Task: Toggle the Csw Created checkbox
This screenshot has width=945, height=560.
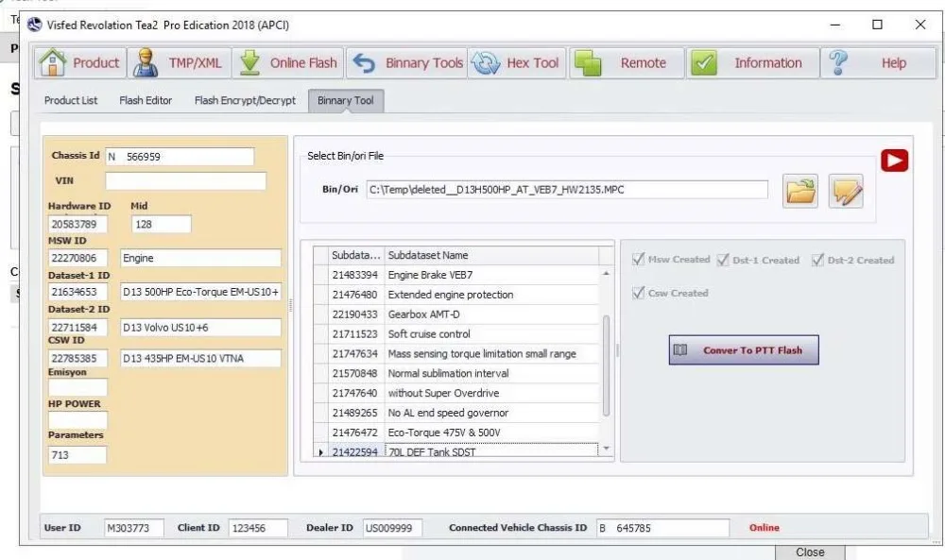Action: click(638, 293)
